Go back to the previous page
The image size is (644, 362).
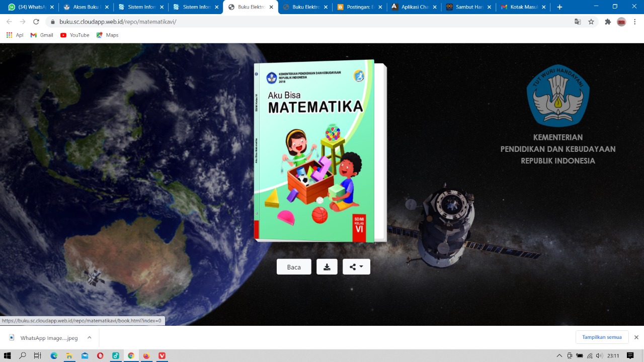pos(9,22)
